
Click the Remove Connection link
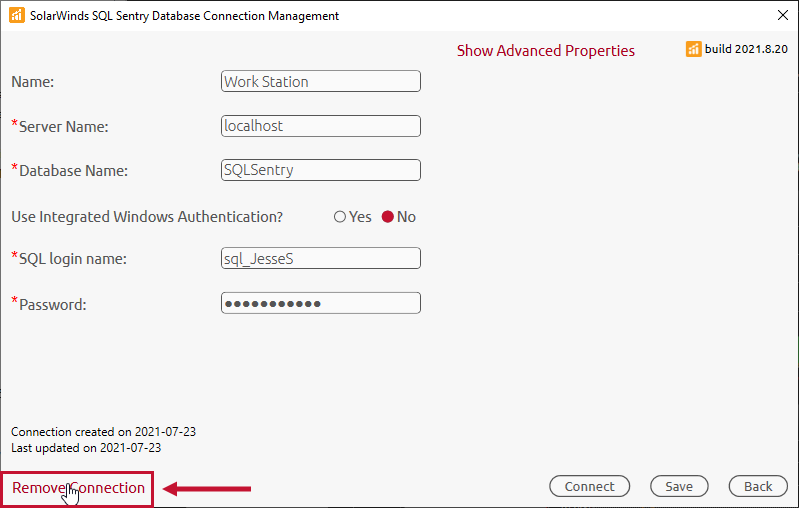78,488
